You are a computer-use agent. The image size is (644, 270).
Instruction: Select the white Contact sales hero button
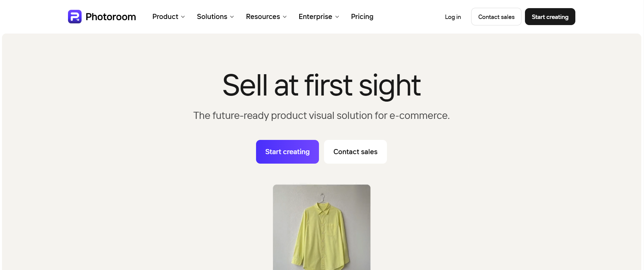355,152
